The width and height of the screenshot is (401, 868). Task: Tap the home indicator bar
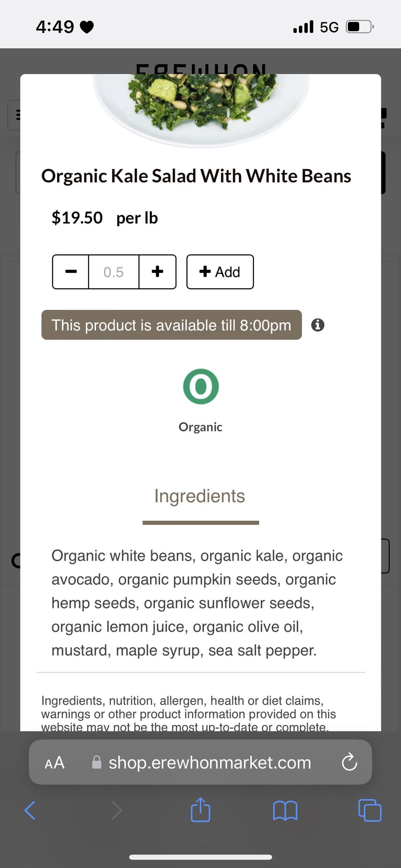coord(200,857)
